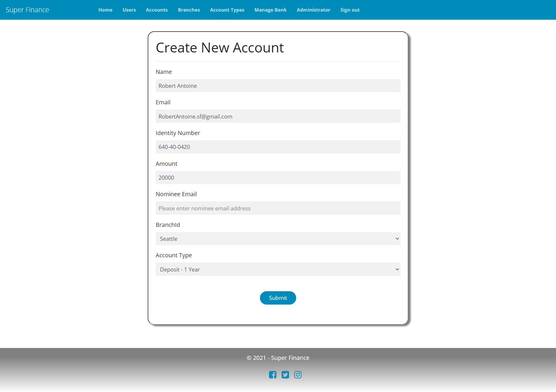Submit the Create New Account form
The height and width of the screenshot is (392, 556).
coord(278,298)
